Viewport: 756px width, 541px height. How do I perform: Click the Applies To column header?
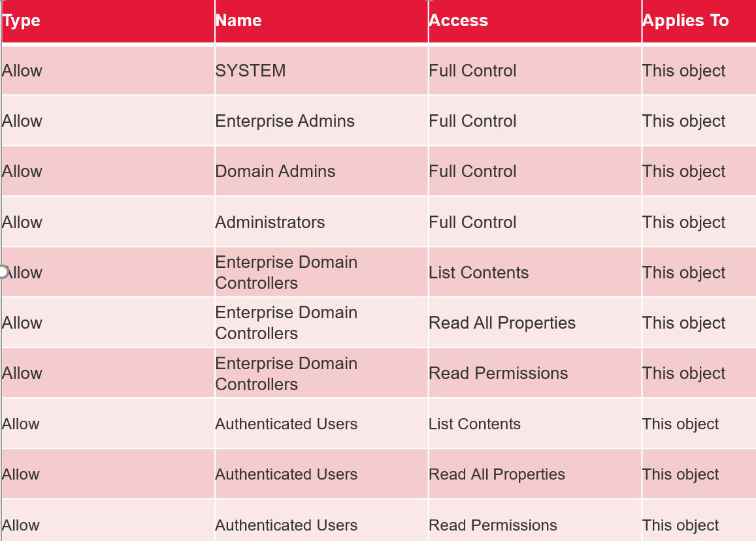coord(685,21)
